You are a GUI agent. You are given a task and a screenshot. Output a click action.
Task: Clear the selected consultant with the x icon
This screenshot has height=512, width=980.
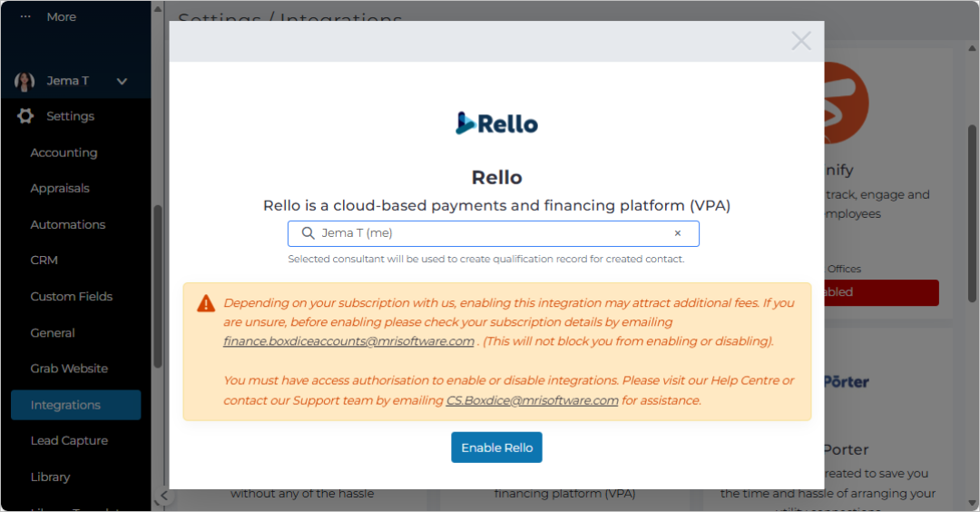678,233
